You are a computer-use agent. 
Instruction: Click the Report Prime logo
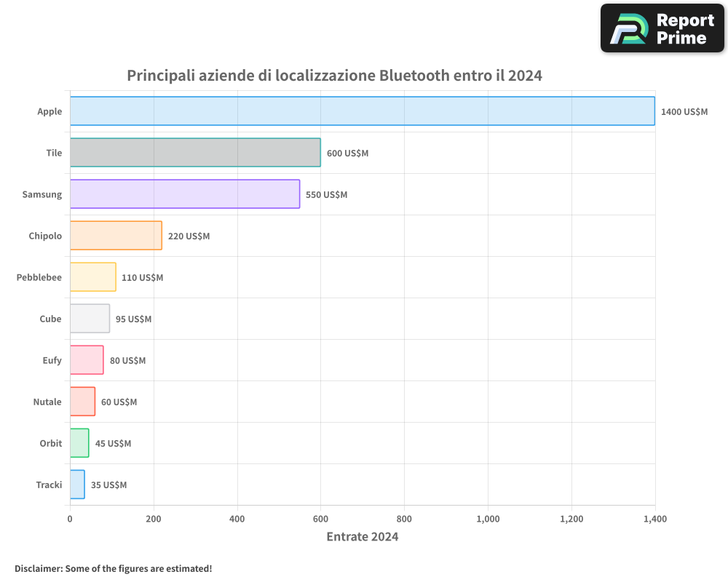(661, 28)
